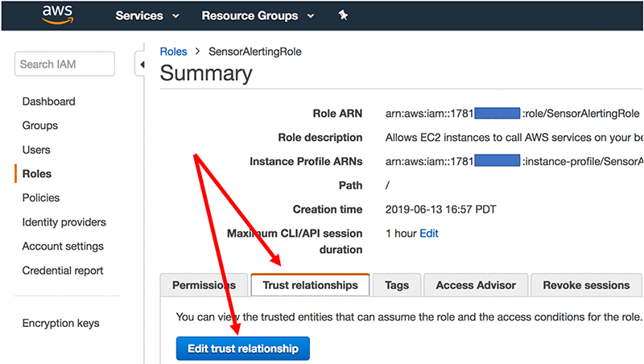Click the Role ARN value text
Screen dimensions: 644x364
tap(512, 114)
